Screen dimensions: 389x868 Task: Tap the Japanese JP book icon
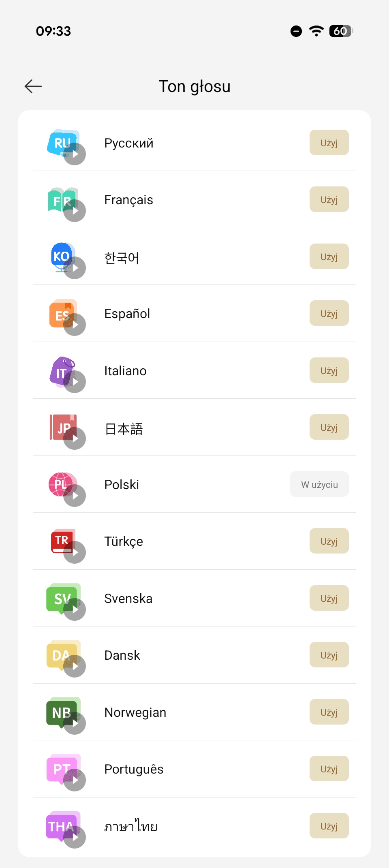click(62, 427)
